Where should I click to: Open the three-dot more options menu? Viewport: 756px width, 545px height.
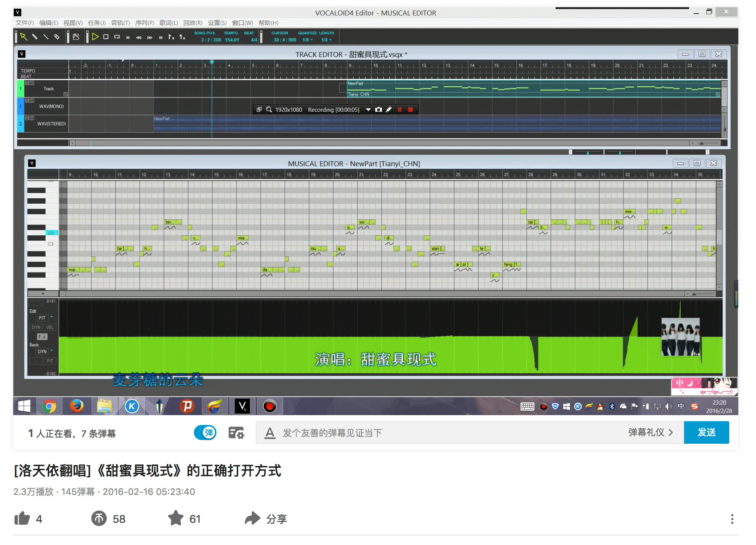(x=732, y=519)
